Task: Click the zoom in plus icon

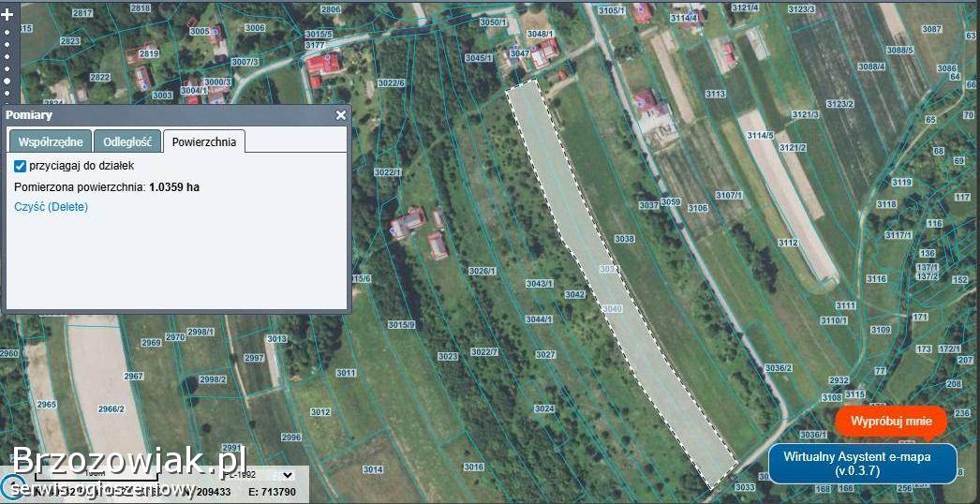Action: pos(7,15)
